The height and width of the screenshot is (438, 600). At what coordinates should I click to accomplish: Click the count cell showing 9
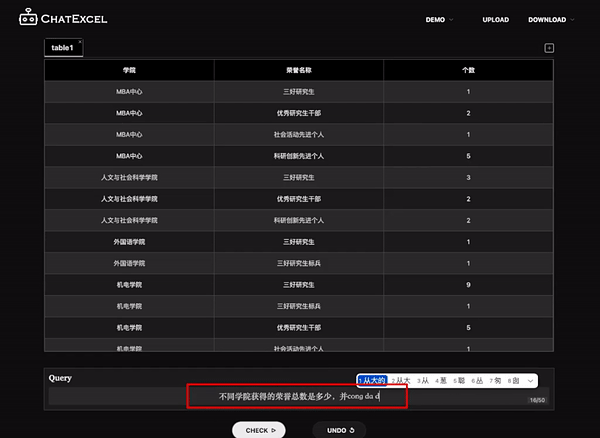467,284
